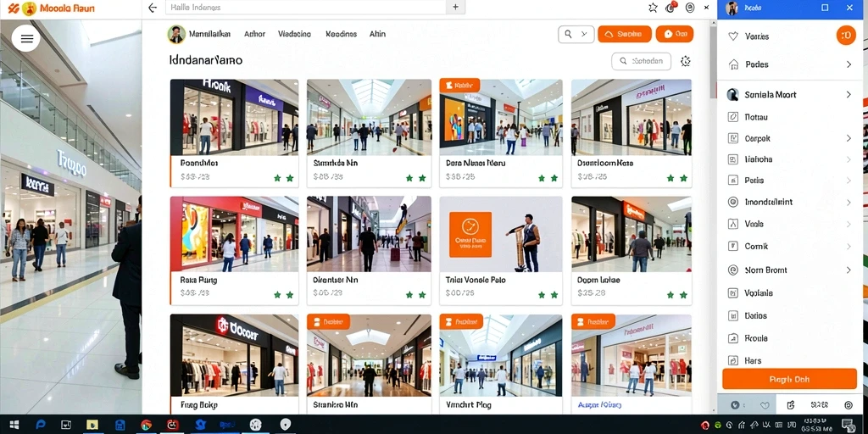868x434 pixels.
Task: Click the round icon beside Norn Bromt
Action: pyautogui.click(x=733, y=270)
